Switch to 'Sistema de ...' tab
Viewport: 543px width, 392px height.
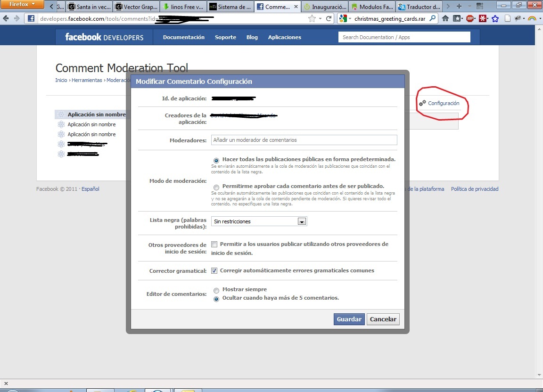pyautogui.click(x=230, y=7)
